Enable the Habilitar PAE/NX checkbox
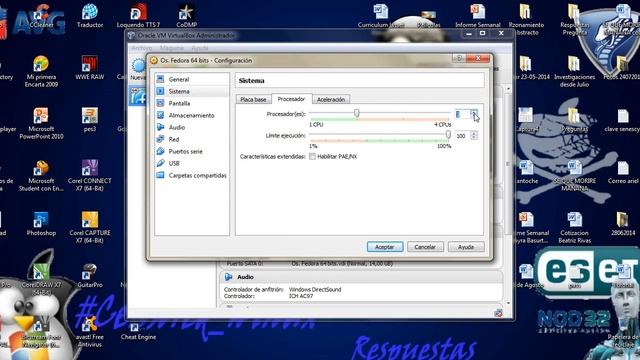Screen dimensions: 640x360 coord(312,157)
